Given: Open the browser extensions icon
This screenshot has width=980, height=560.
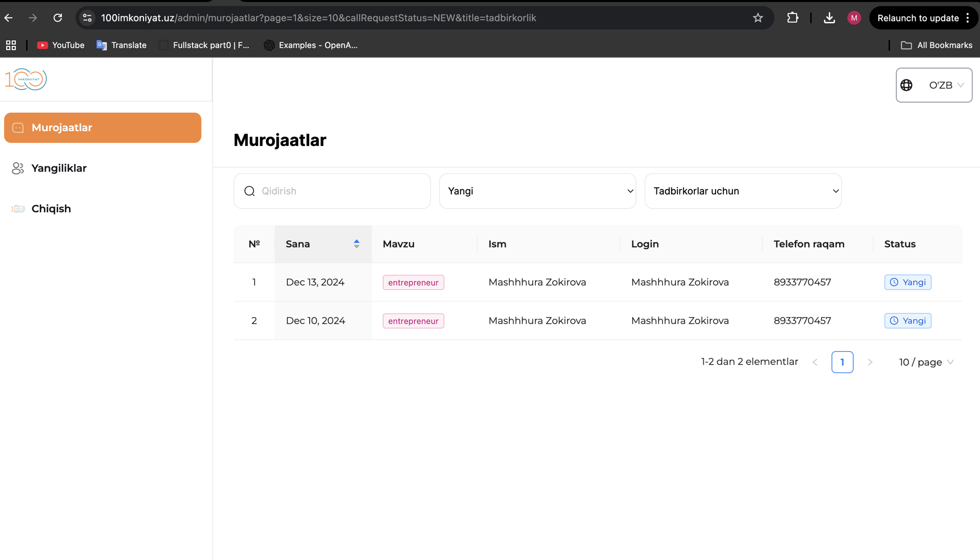Looking at the screenshot, I should point(792,18).
